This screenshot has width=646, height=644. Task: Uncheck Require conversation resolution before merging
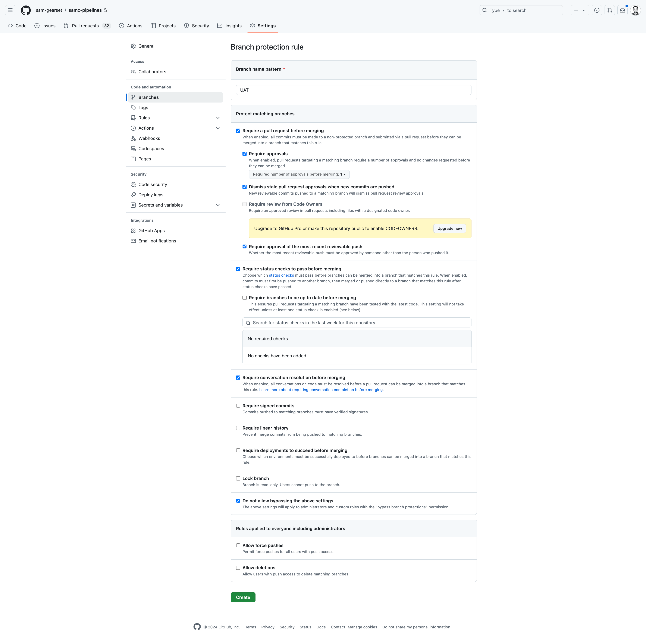click(238, 377)
